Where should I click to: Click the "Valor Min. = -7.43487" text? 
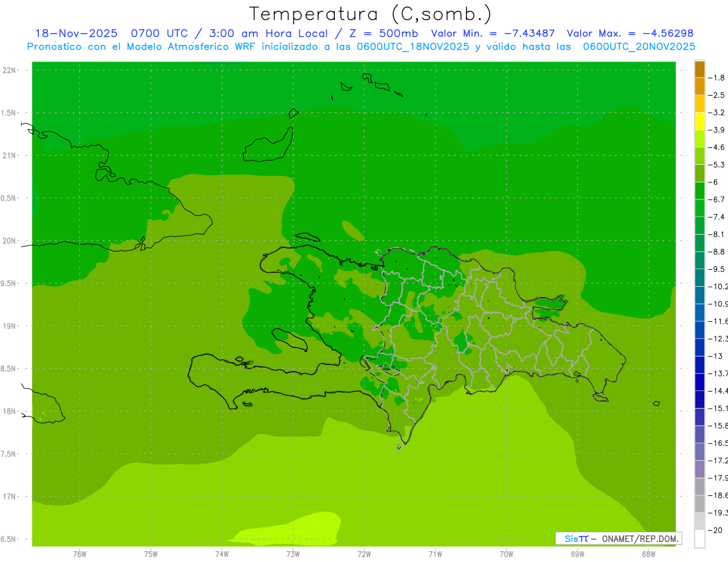(x=493, y=33)
